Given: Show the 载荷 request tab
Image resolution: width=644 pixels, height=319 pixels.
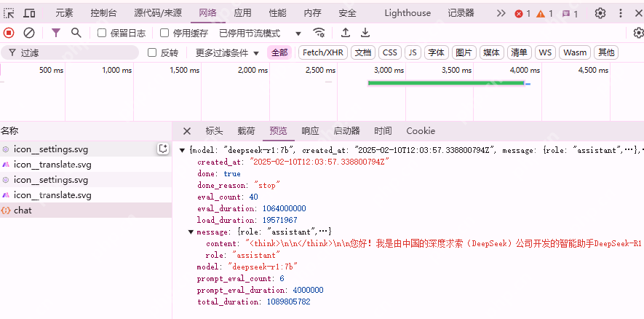Looking at the screenshot, I should click(246, 131).
